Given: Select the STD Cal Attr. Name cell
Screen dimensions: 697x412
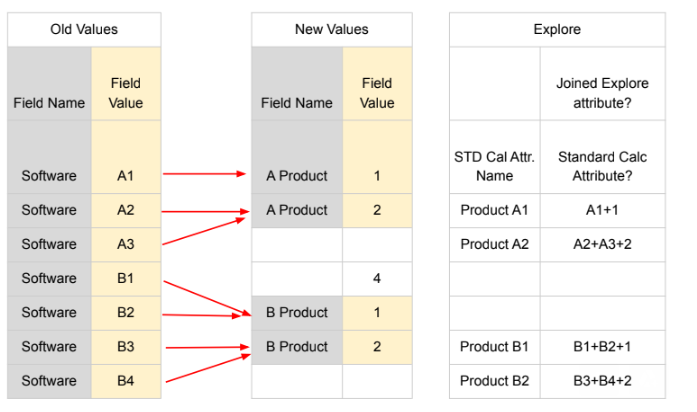Looking at the screenshot, I should 494,166.
